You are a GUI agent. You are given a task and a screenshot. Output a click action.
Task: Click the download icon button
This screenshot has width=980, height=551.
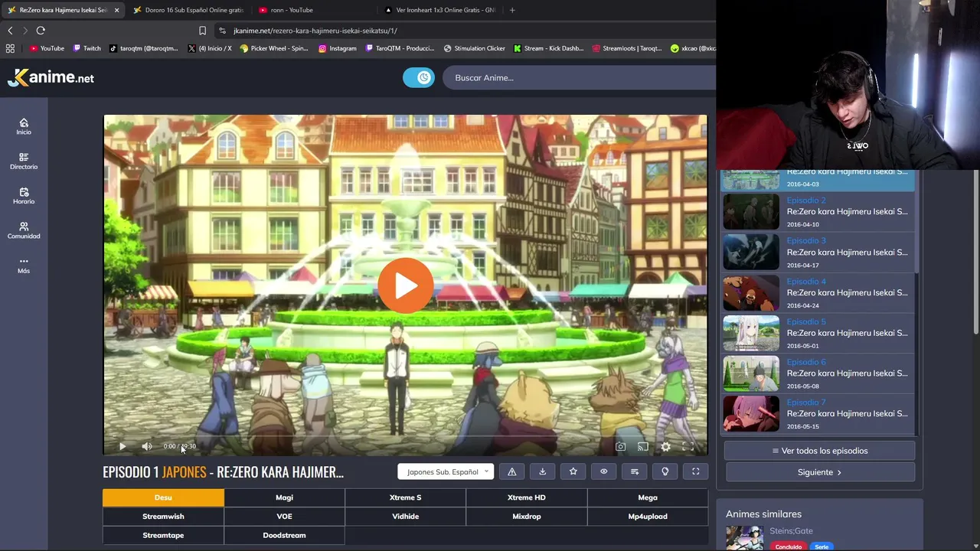[543, 471]
